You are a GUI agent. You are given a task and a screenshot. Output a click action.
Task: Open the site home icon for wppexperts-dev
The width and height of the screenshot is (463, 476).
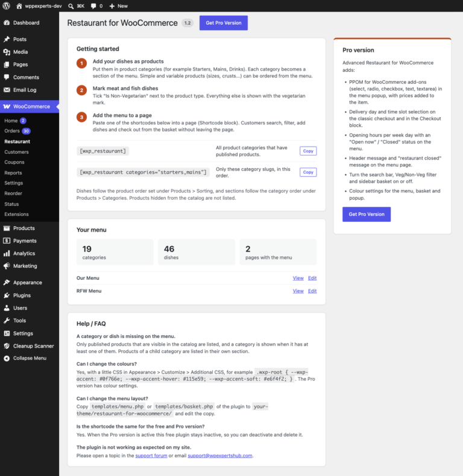coord(19,6)
